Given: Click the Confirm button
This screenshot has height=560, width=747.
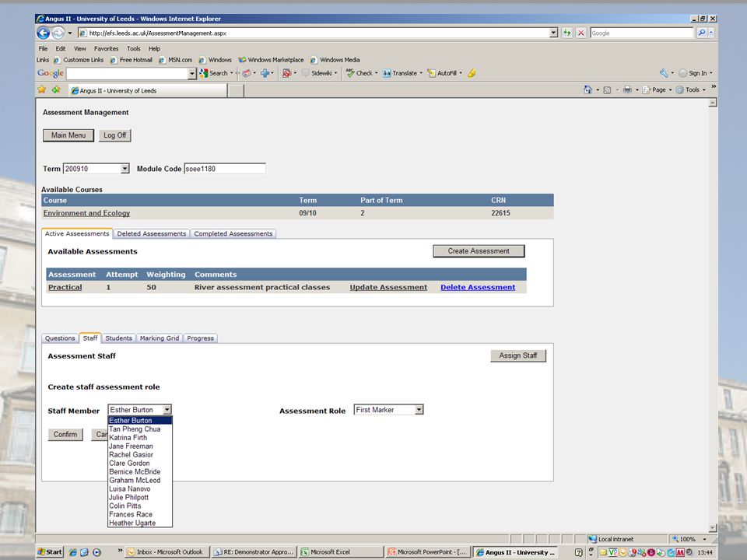Looking at the screenshot, I should click(65, 434).
